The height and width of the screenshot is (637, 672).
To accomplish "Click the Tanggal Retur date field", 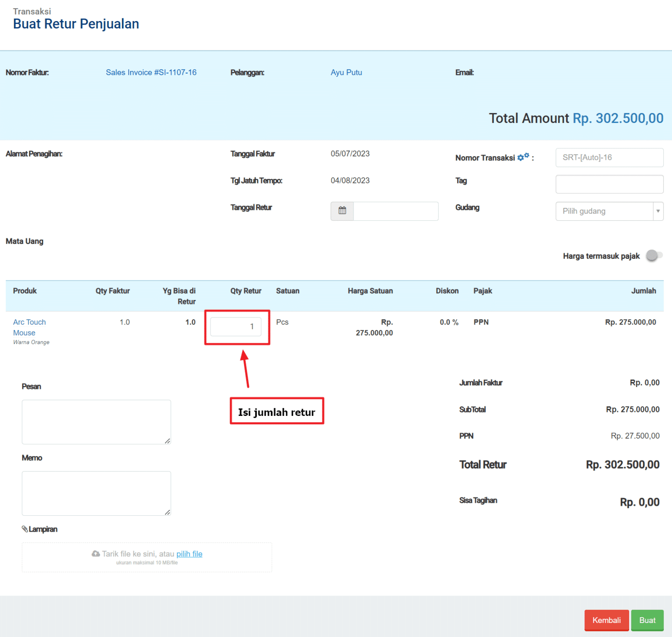I will [x=395, y=211].
